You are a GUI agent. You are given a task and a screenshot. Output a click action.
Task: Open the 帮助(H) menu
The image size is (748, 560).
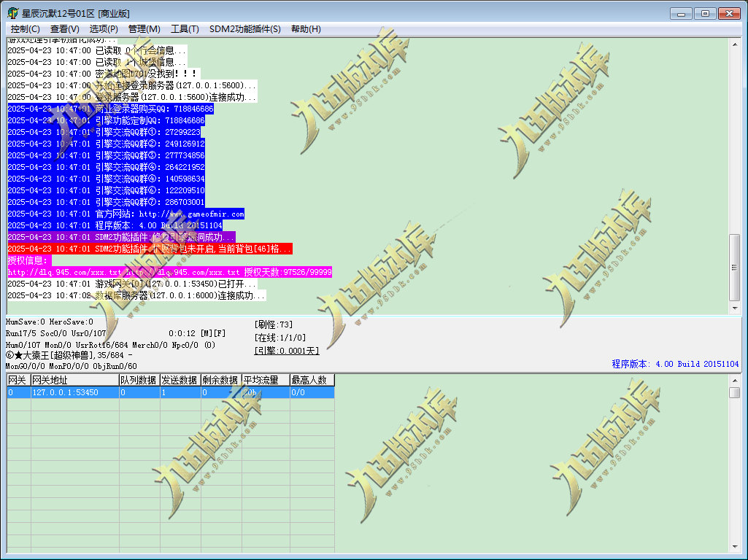[x=306, y=29]
